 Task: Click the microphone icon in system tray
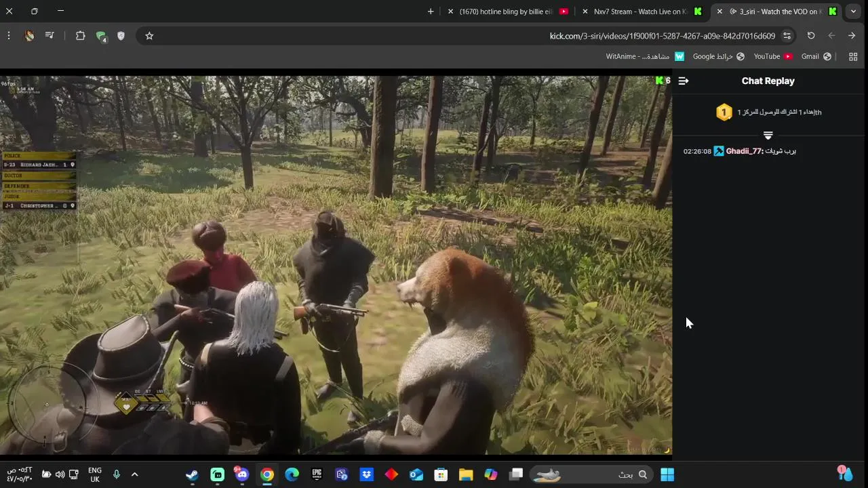coord(117,474)
